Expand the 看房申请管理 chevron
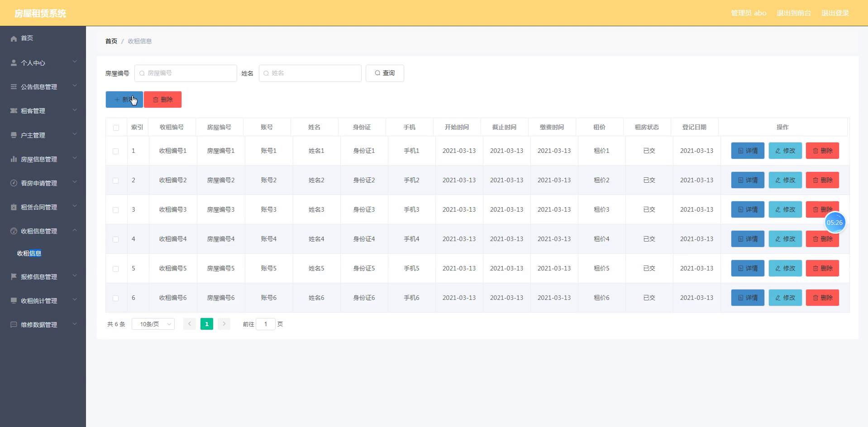 (75, 182)
